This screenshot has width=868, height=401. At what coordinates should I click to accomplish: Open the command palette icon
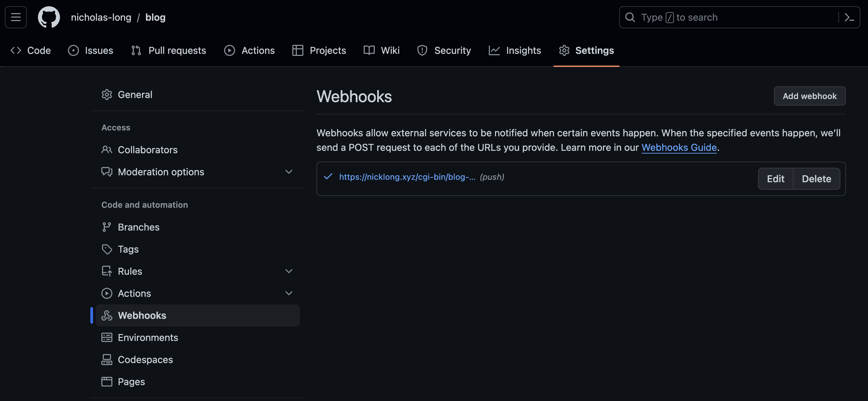coord(849,17)
